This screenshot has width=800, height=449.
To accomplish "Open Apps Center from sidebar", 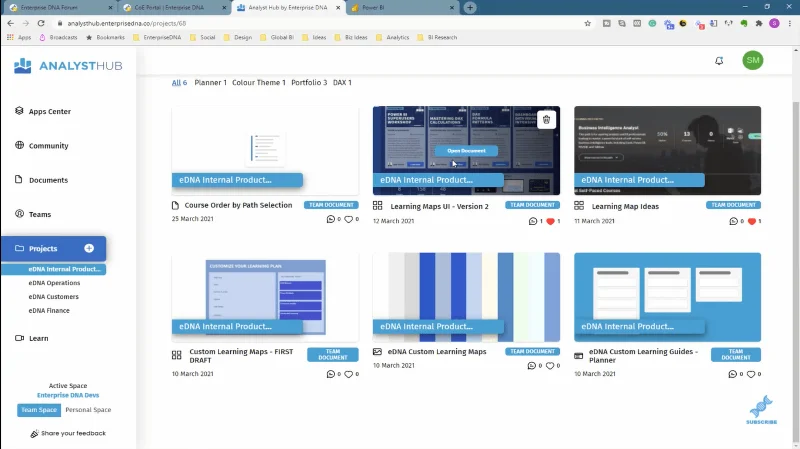I will pyautogui.click(x=43, y=111).
